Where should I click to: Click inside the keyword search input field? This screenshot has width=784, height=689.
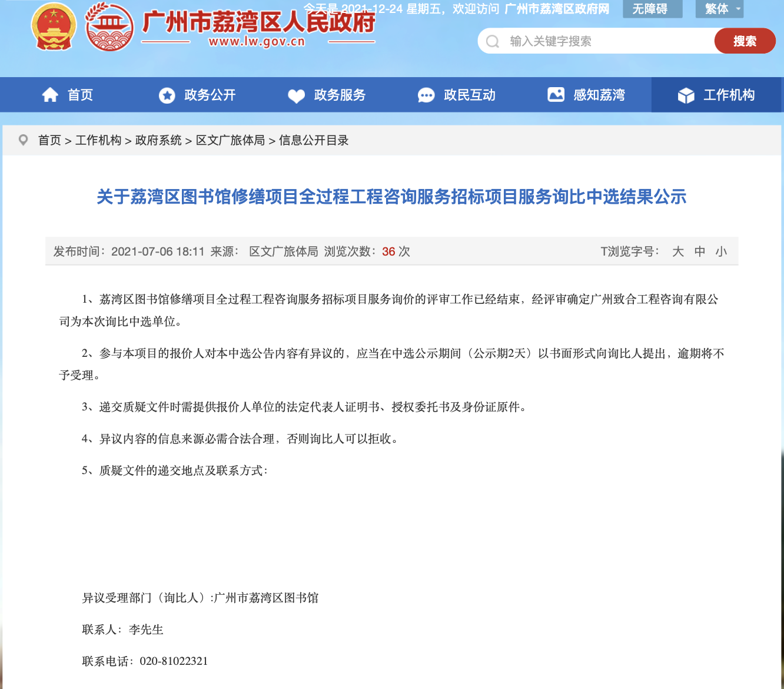coord(589,41)
